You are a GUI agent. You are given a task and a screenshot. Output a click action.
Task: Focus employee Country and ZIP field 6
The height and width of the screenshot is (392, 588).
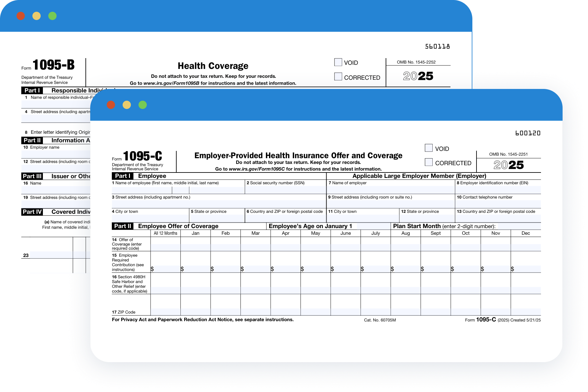point(286,219)
